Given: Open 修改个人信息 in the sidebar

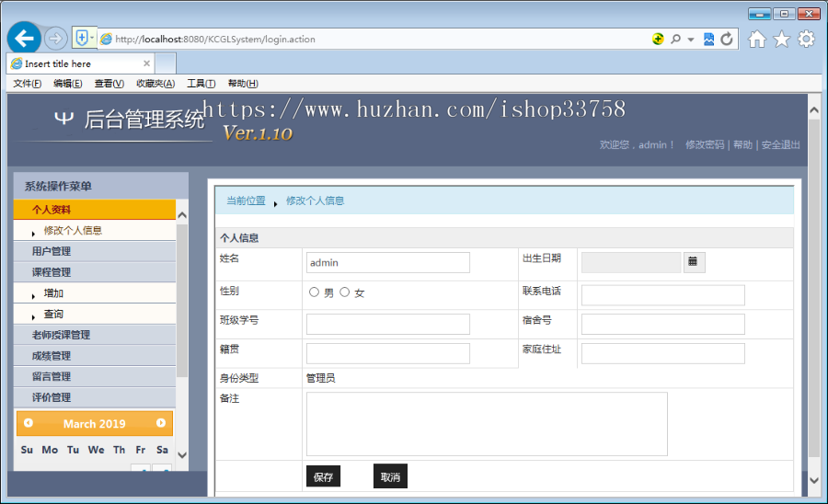Looking at the screenshot, I should [x=73, y=231].
